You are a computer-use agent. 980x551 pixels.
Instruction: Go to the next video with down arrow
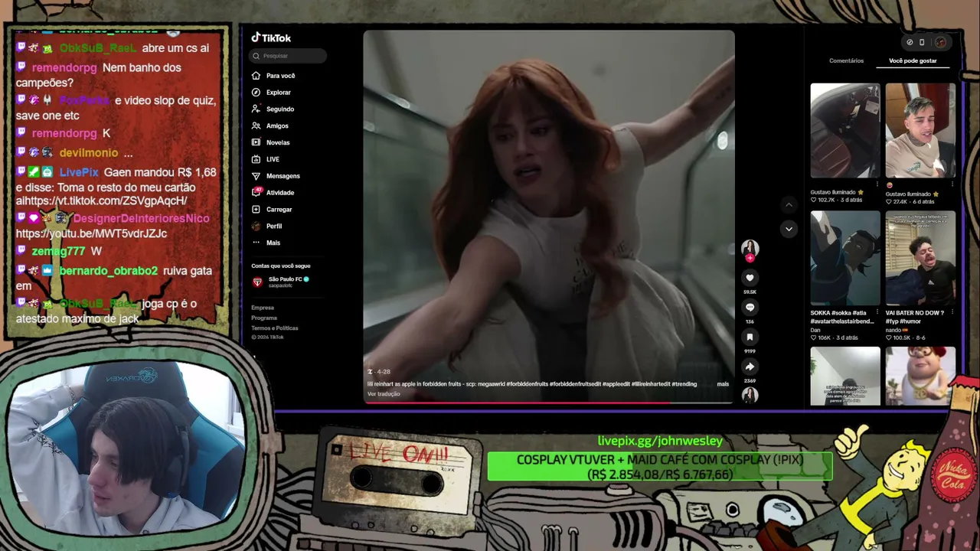(789, 229)
